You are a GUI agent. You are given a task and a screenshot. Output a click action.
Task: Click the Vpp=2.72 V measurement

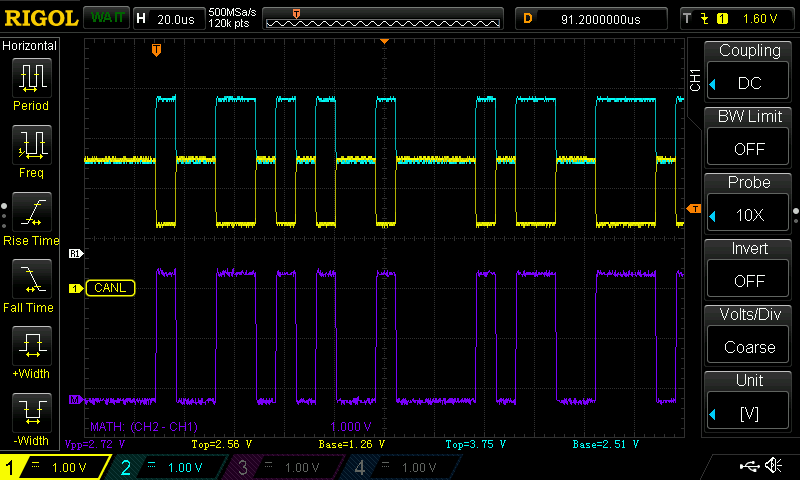point(95,444)
